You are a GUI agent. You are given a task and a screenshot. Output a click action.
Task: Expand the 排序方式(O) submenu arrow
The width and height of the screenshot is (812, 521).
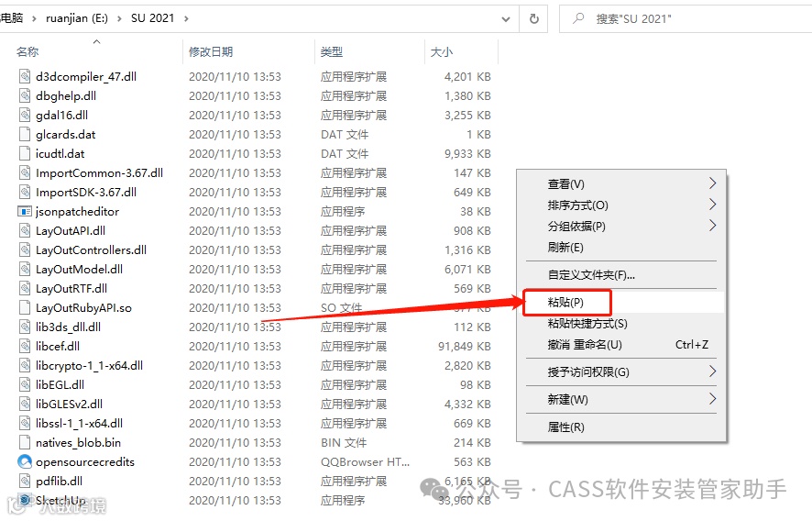click(713, 205)
